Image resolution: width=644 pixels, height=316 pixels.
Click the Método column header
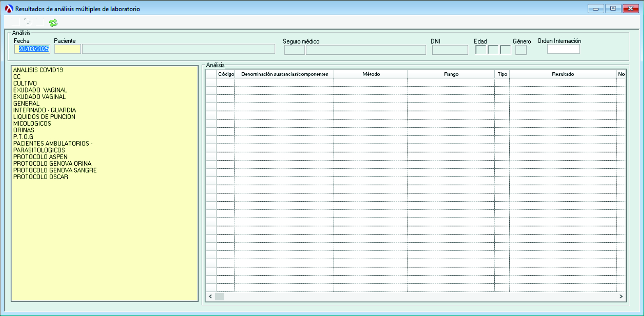click(x=371, y=74)
